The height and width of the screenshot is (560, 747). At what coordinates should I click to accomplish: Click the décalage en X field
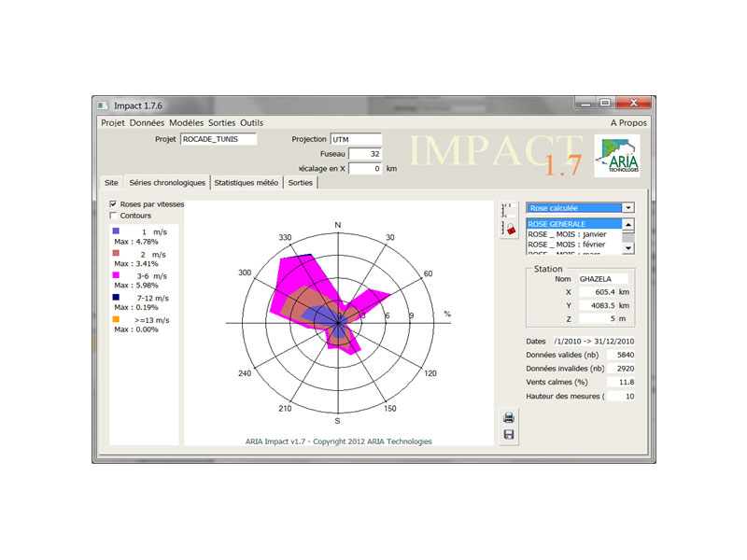point(365,169)
